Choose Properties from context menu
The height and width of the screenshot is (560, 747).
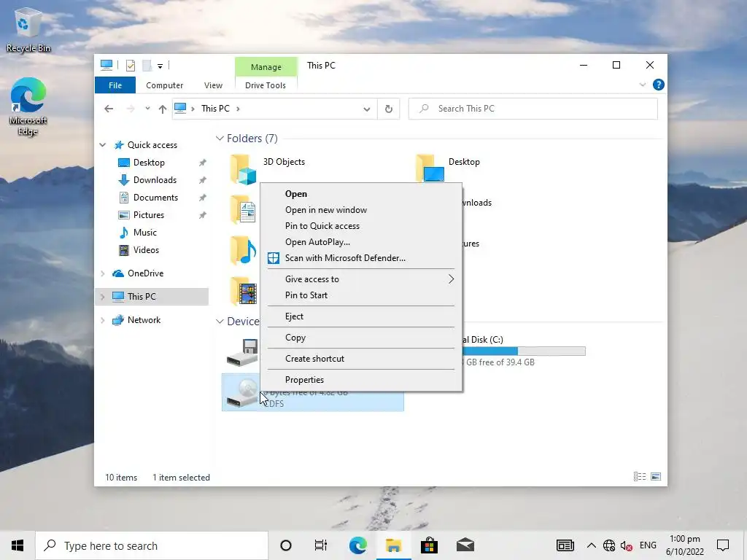(x=360, y=379)
